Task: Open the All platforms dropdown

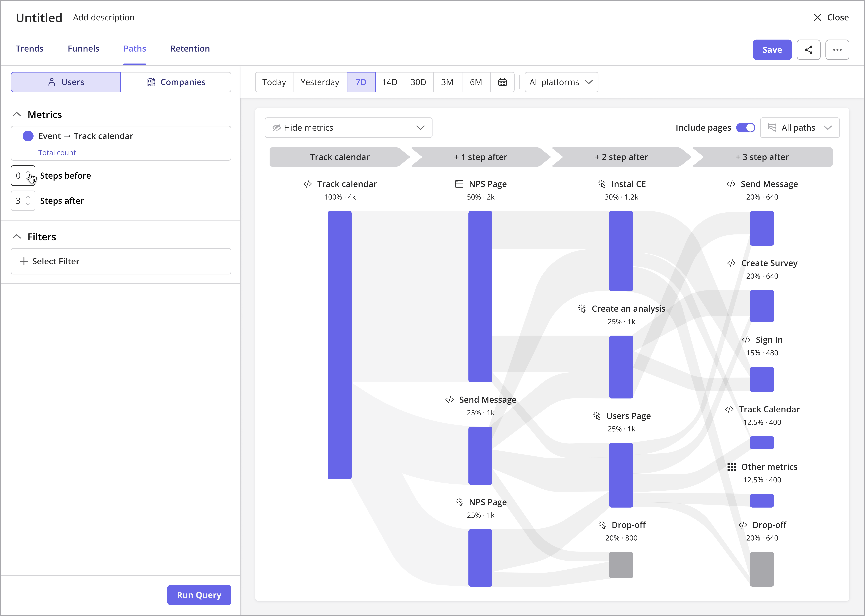Action: [561, 82]
